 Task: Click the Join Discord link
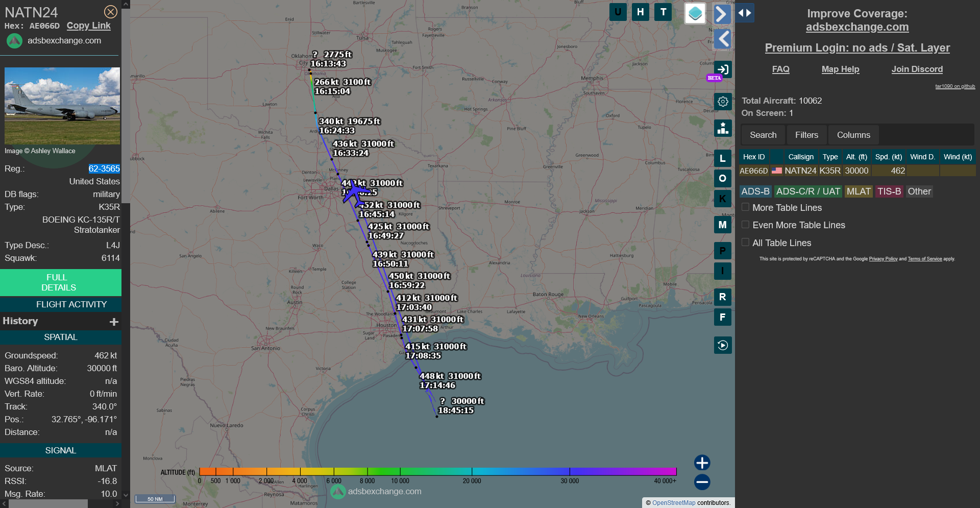point(917,69)
